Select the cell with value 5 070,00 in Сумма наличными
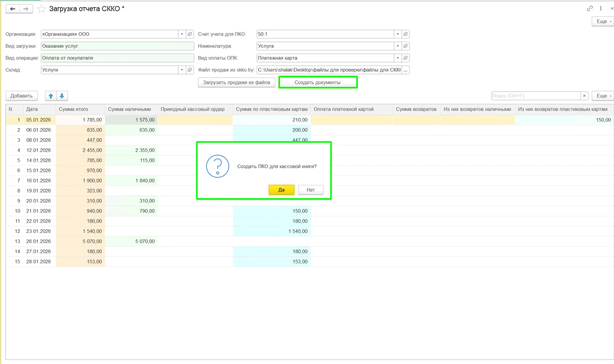This screenshot has width=614, height=364. click(131, 242)
